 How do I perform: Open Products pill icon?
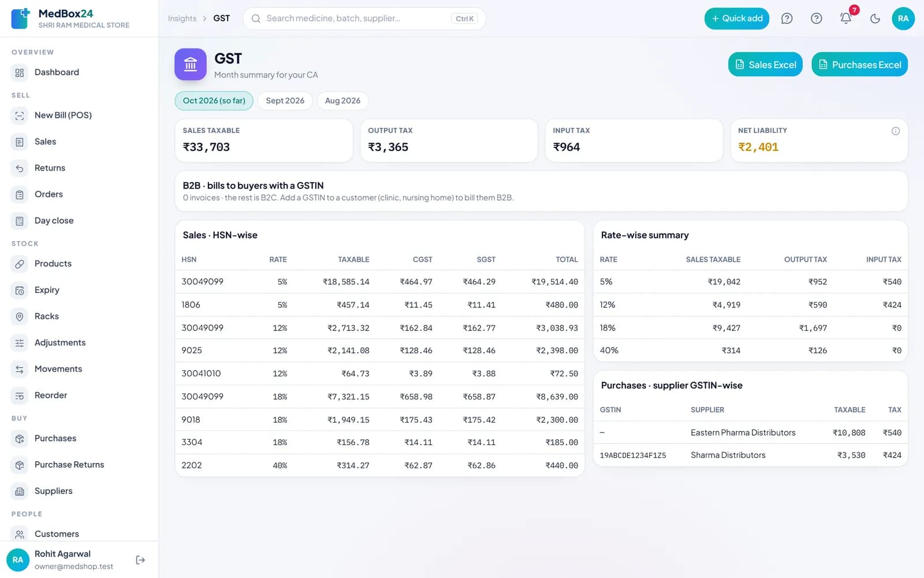pos(20,264)
